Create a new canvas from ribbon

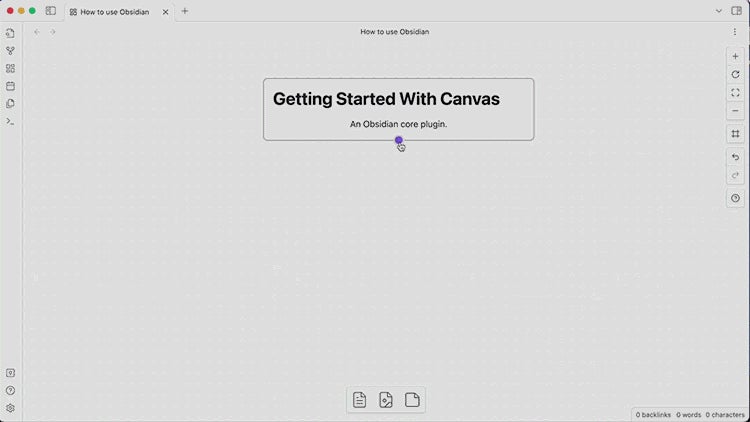[x=10, y=68]
